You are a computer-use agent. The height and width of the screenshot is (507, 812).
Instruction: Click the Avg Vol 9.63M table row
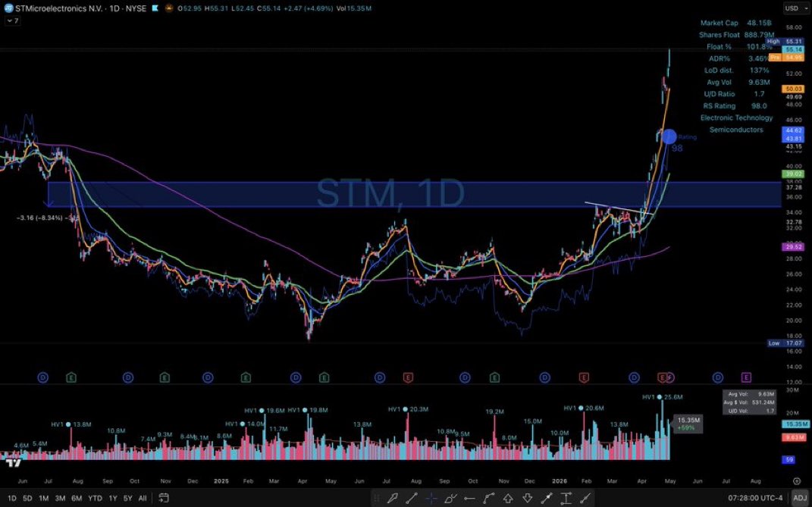738,83
